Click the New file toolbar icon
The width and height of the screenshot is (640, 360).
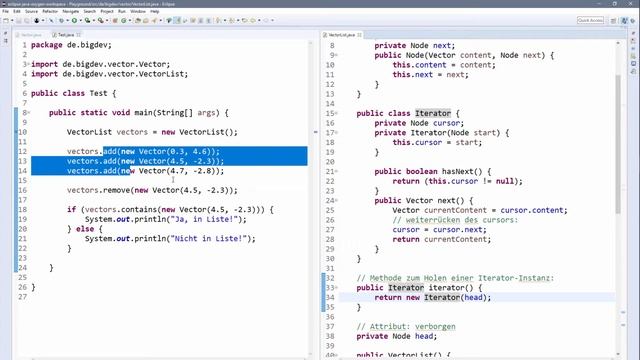(x=6, y=20)
